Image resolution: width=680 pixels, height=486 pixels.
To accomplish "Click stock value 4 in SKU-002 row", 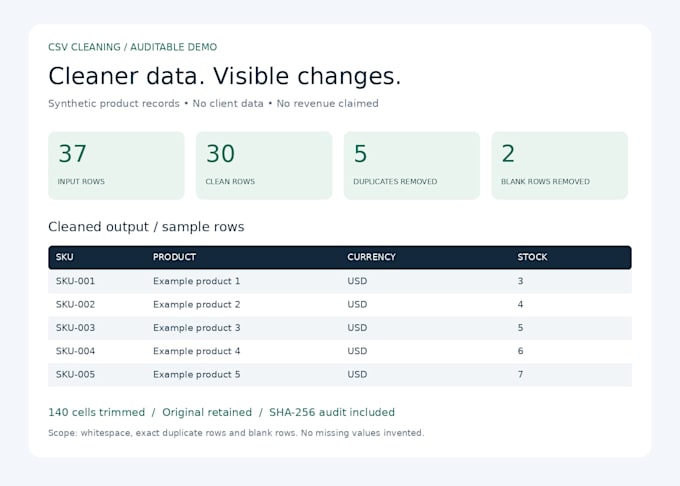I will (520, 304).
